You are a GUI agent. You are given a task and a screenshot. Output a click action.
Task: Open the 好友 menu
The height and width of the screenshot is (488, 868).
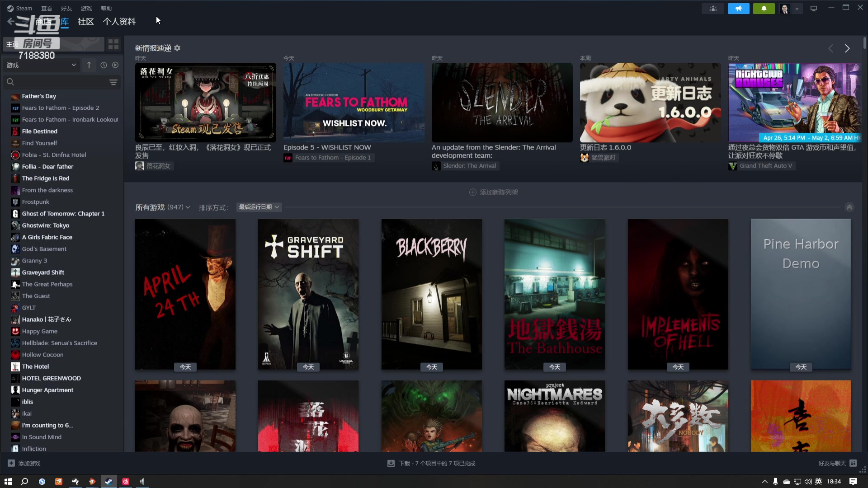coord(66,8)
